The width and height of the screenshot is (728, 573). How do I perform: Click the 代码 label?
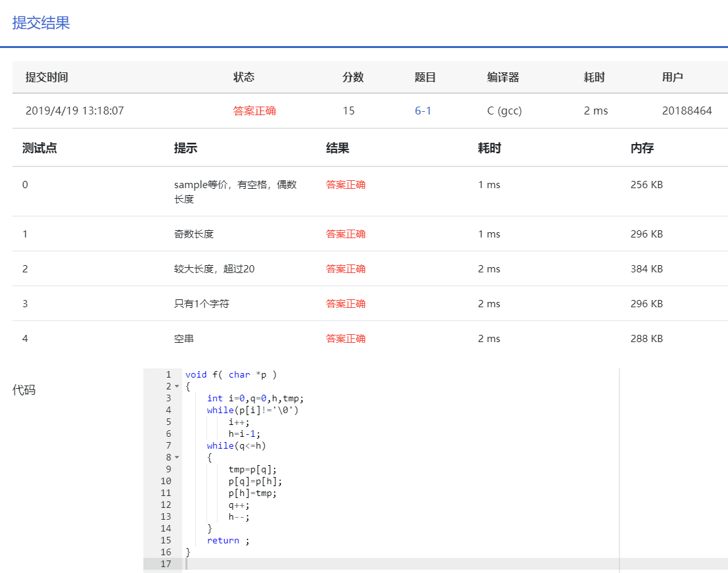pyautogui.click(x=24, y=389)
